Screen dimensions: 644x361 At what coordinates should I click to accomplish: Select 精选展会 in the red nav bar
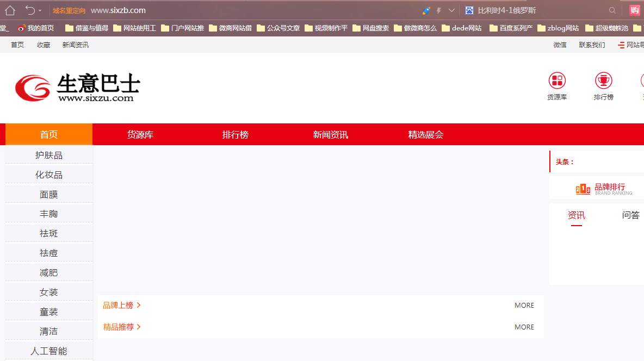pyautogui.click(x=425, y=134)
